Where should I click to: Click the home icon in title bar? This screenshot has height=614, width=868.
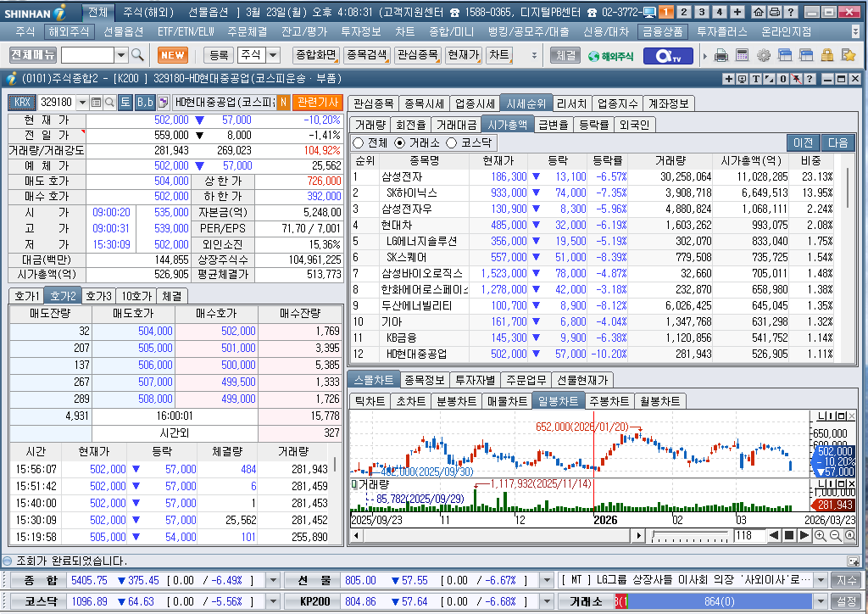coord(759,12)
